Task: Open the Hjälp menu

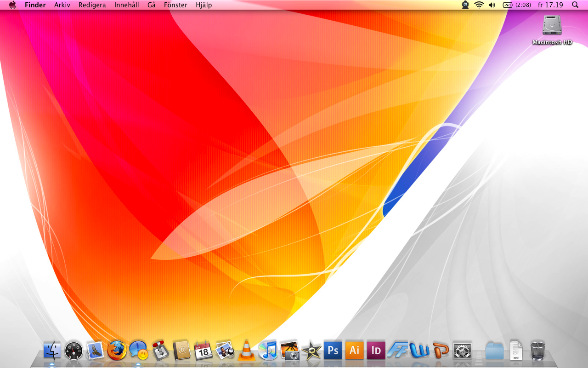Action: pos(204,5)
